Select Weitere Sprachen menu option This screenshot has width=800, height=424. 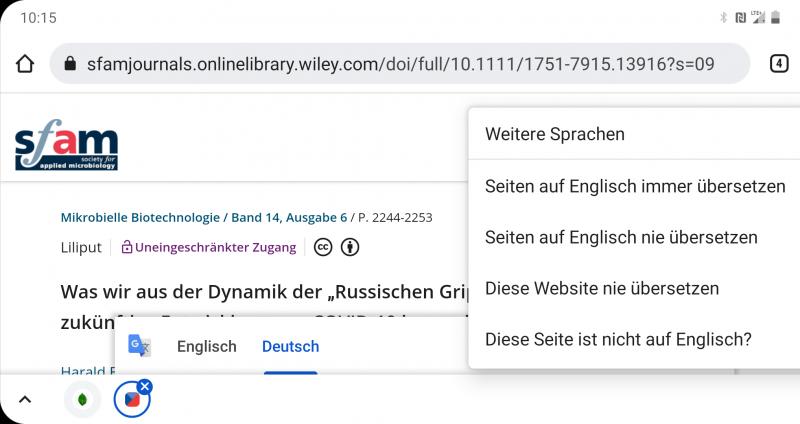[x=554, y=134]
